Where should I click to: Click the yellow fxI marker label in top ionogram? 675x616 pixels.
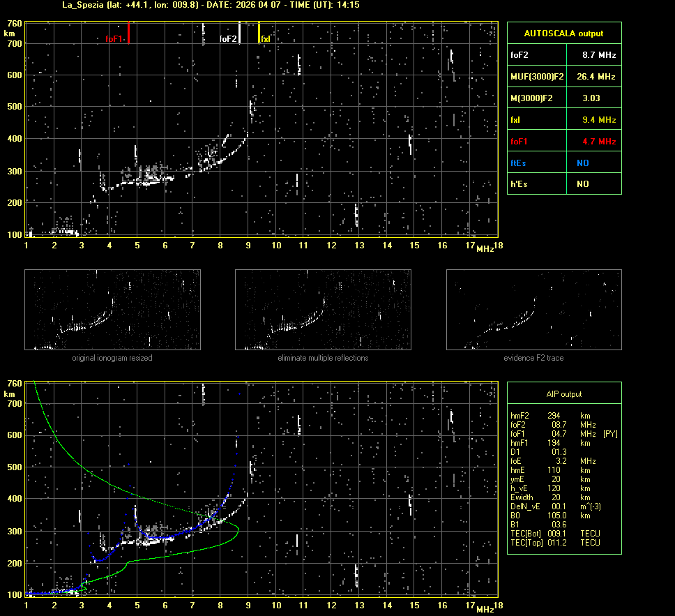[x=266, y=39]
